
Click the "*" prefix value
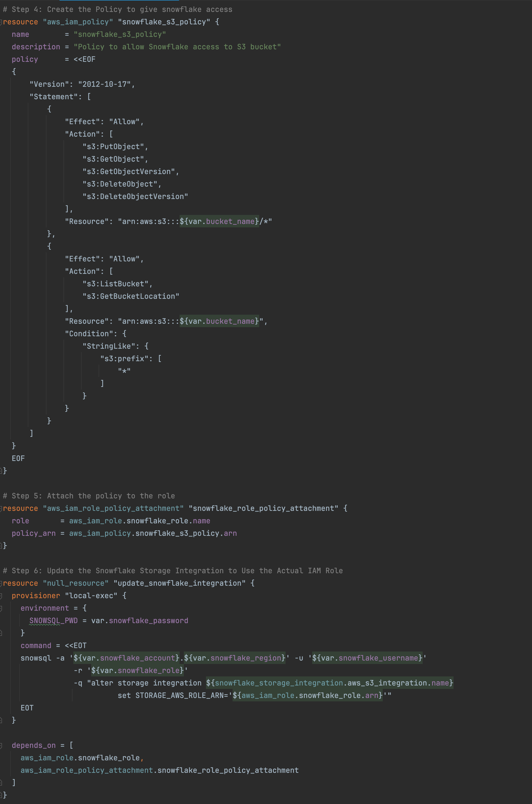(x=124, y=371)
